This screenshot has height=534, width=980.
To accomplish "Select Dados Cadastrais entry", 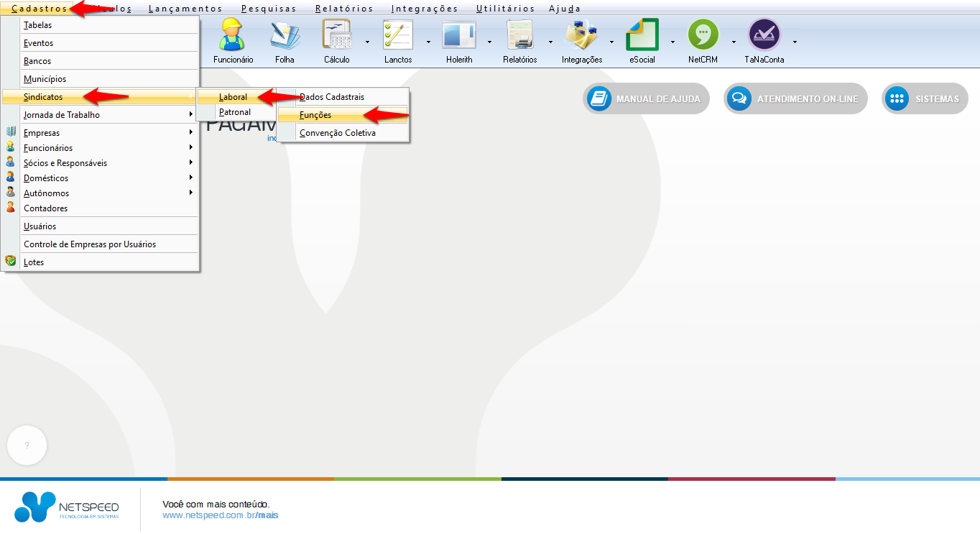I will tap(343, 97).
